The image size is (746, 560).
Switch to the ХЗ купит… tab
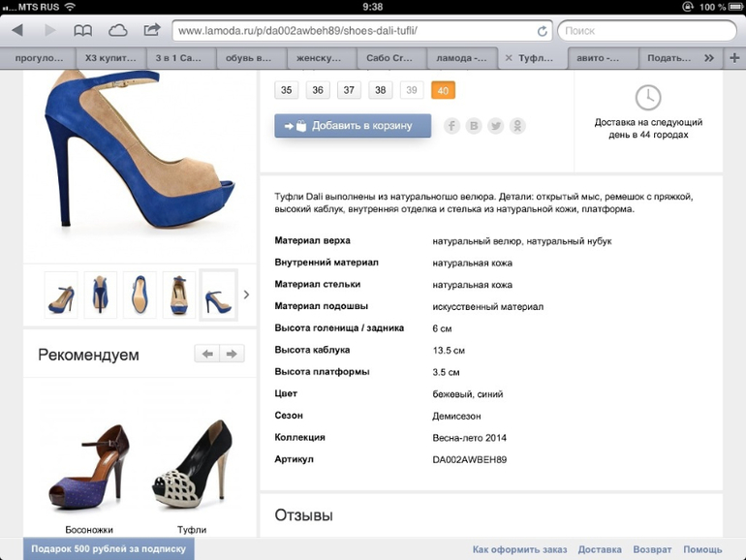(x=110, y=58)
